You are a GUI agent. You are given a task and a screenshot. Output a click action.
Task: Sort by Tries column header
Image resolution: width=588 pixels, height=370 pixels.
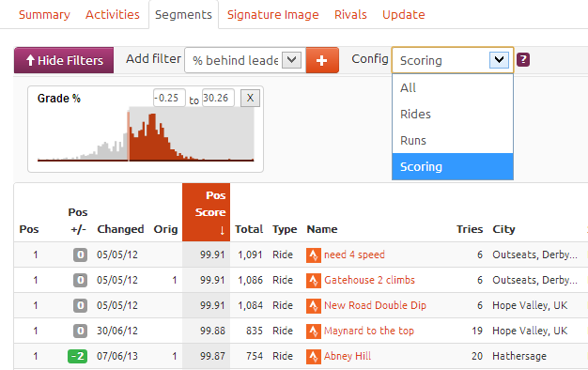tap(470, 229)
